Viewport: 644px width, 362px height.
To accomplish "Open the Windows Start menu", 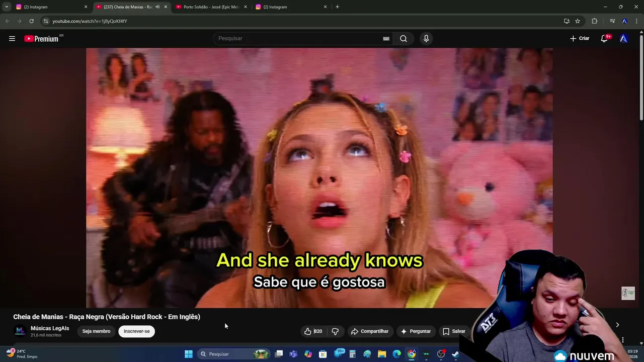I will click(x=189, y=354).
